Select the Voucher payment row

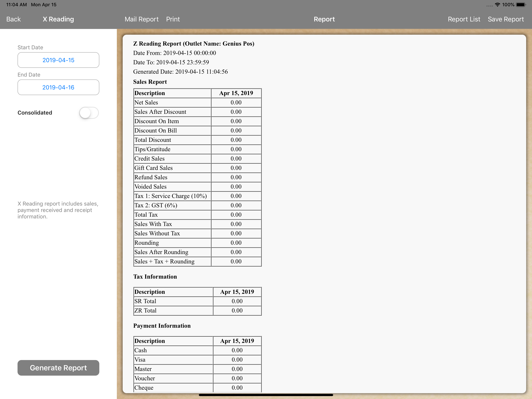click(197, 379)
